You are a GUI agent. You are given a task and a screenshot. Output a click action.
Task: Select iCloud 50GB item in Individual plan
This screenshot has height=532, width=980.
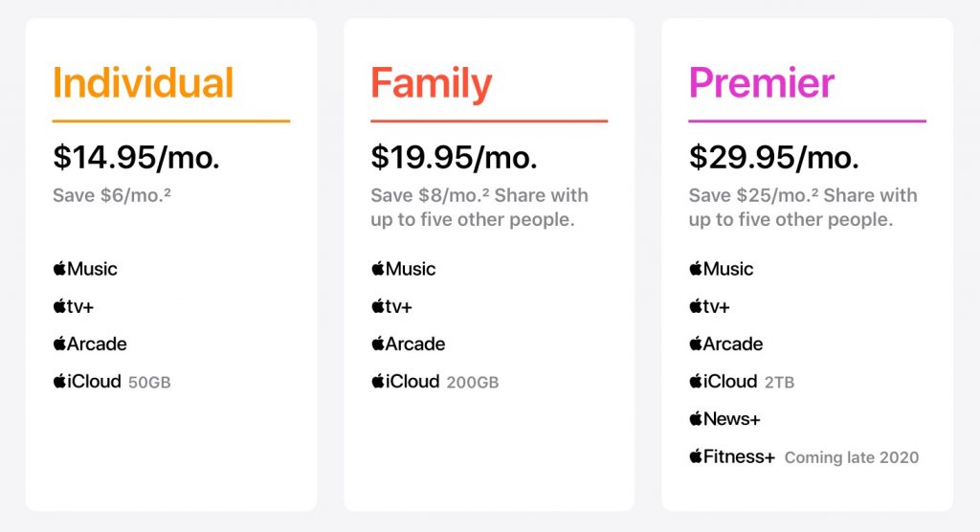(x=112, y=382)
